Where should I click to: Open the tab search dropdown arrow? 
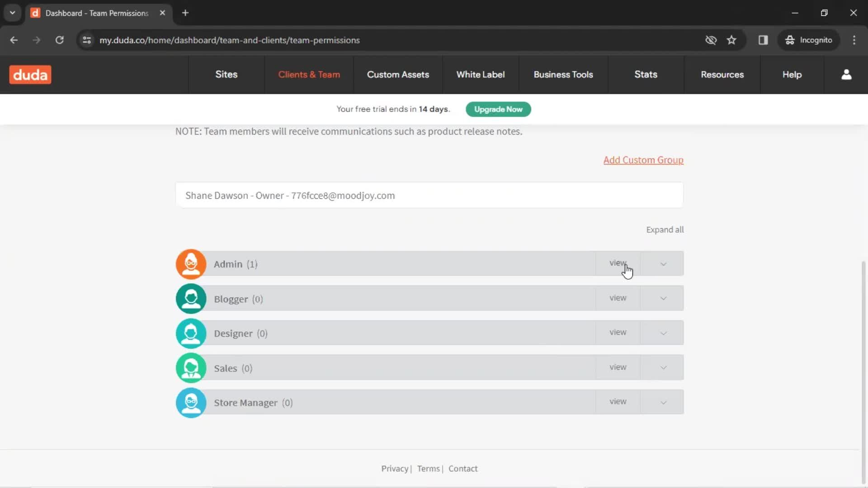13,13
